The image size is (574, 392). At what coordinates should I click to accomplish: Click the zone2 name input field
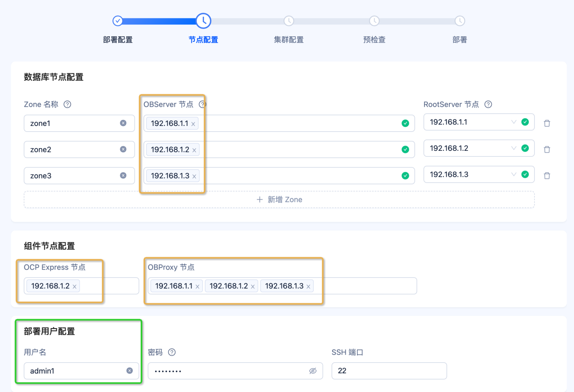(x=79, y=149)
